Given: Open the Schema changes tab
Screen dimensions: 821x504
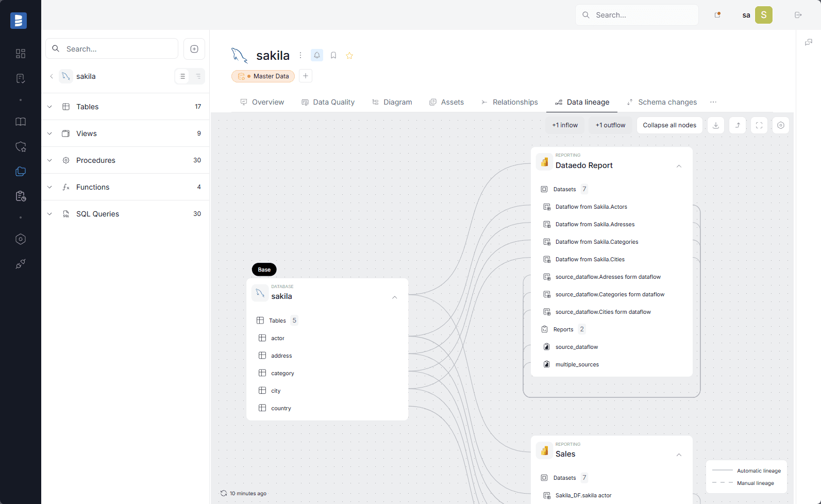Looking at the screenshot, I should click(x=662, y=102).
